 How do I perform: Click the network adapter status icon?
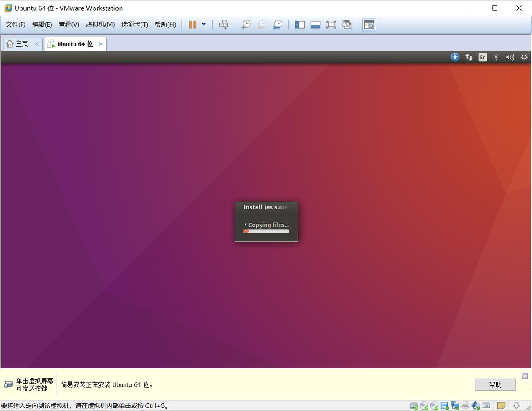coord(455,405)
